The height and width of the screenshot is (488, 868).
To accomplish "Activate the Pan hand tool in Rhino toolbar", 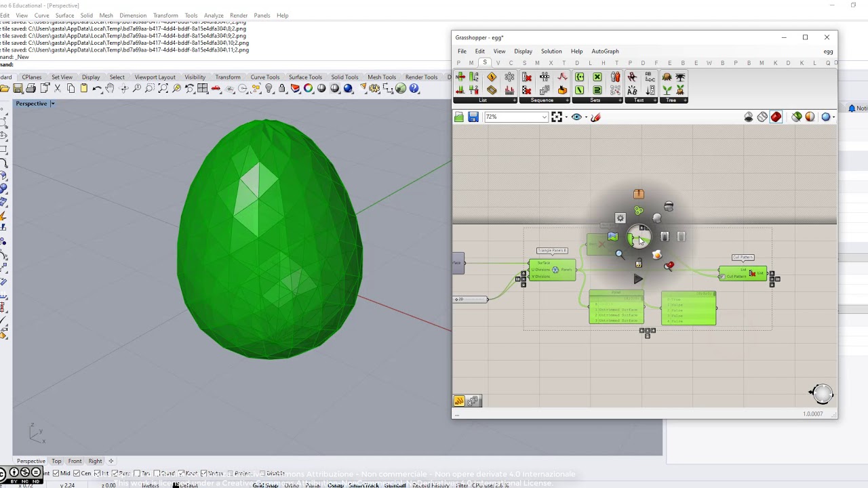I will (x=110, y=88).
